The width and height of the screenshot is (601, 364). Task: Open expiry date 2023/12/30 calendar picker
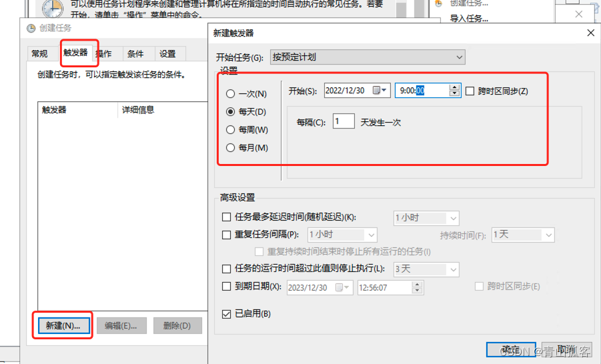pos(342,287)
